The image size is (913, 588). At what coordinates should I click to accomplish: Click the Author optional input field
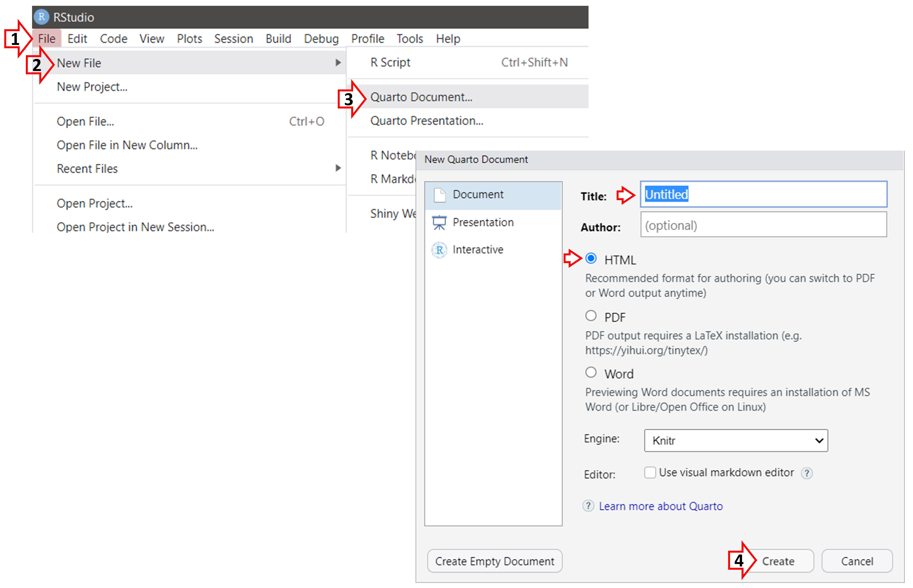pos(763,225)
